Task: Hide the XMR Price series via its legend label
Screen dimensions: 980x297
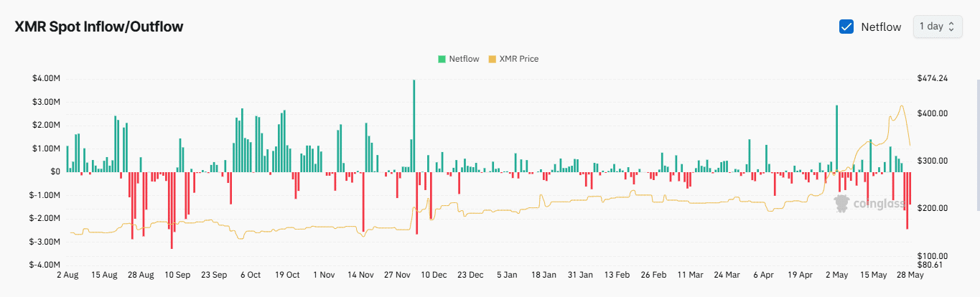Action: (518, 59)
